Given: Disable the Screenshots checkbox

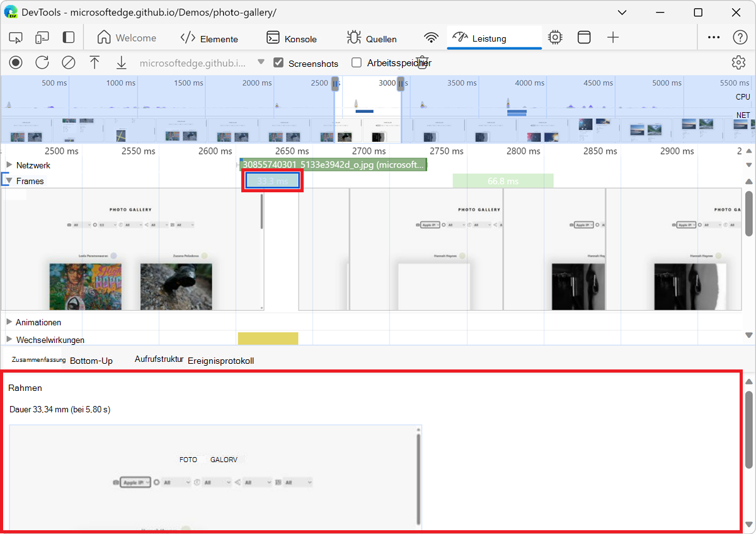Looking at the screenshot, I should point(278,63).
